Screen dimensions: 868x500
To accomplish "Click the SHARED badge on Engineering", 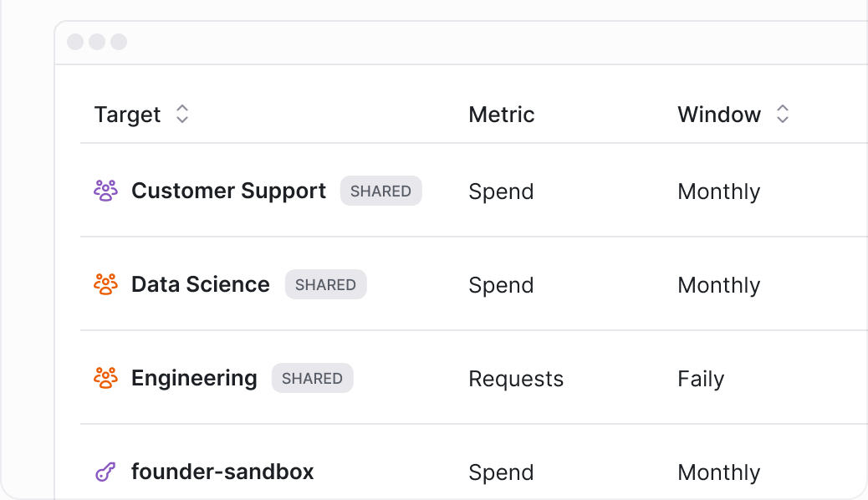I will click(x=312, y=378).
